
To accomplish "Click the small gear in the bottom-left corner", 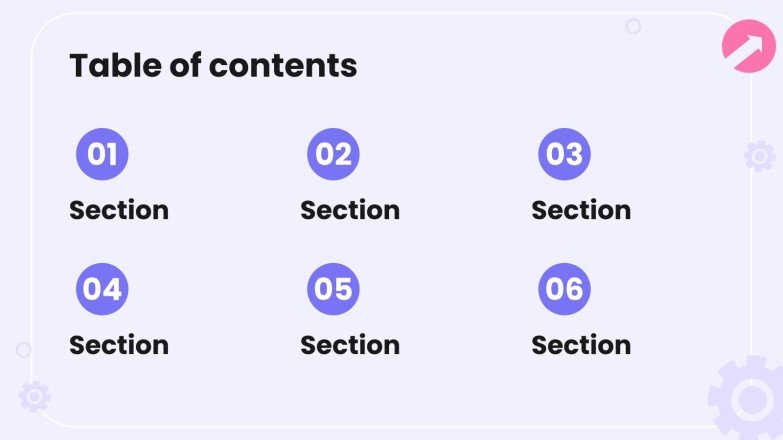I will point(34,397).
